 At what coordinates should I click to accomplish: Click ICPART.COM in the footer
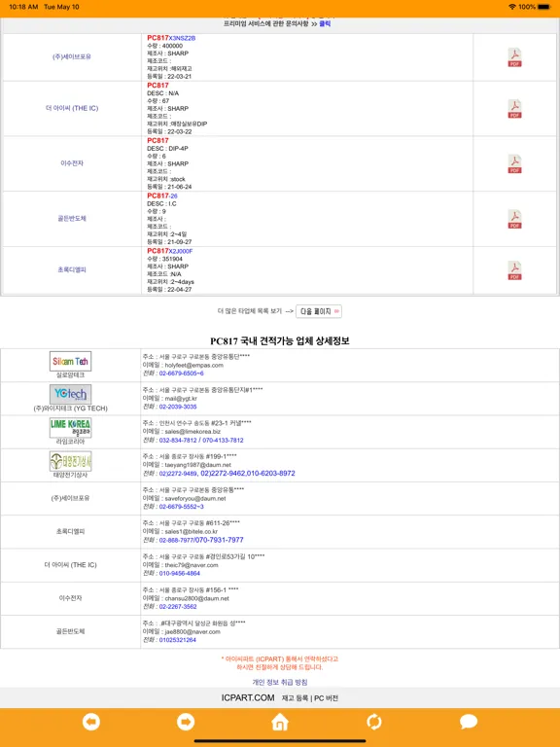(x=248, y=698)
